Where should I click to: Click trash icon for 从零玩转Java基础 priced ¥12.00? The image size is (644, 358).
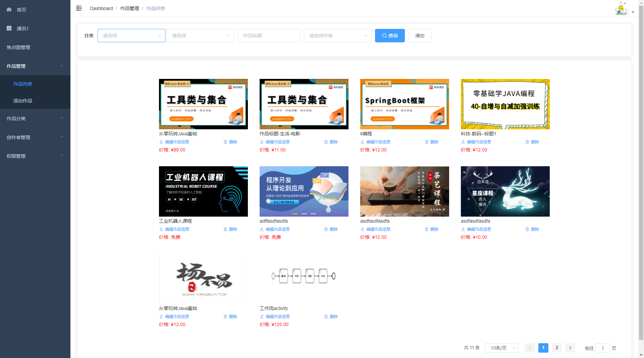pos(225,317)
